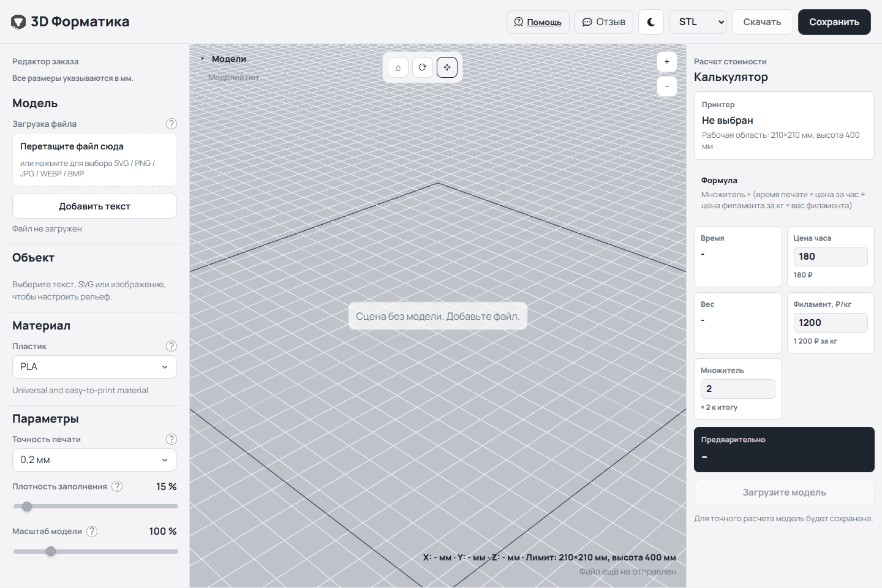Open help tooltip for Масштаб модели
The image size is (882, 588).
[x=92, y=532]
